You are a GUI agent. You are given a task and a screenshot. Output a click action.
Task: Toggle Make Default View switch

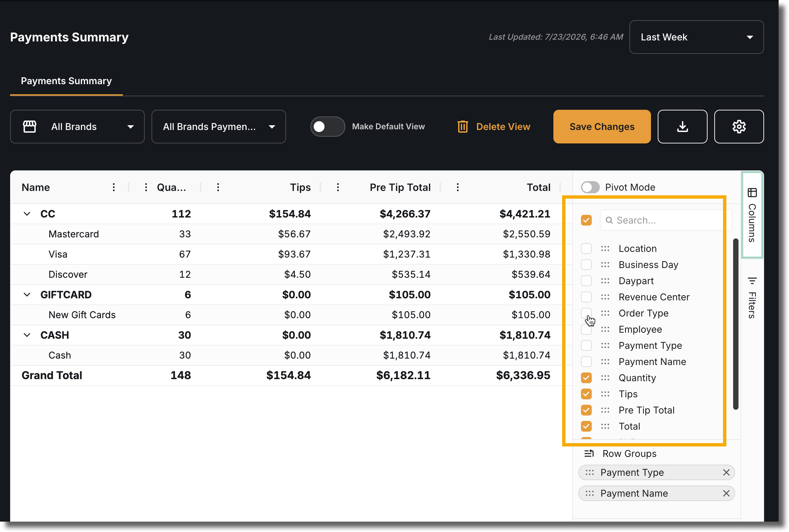[327, 127]
